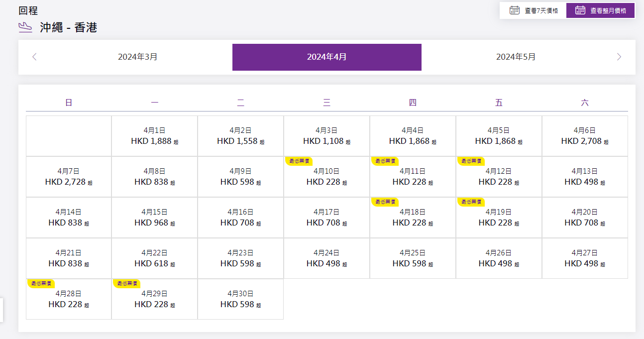644x339 pixels.
Task: Click the landing plane icon beside 沖繩 - 香港
Action: [25, 27]
